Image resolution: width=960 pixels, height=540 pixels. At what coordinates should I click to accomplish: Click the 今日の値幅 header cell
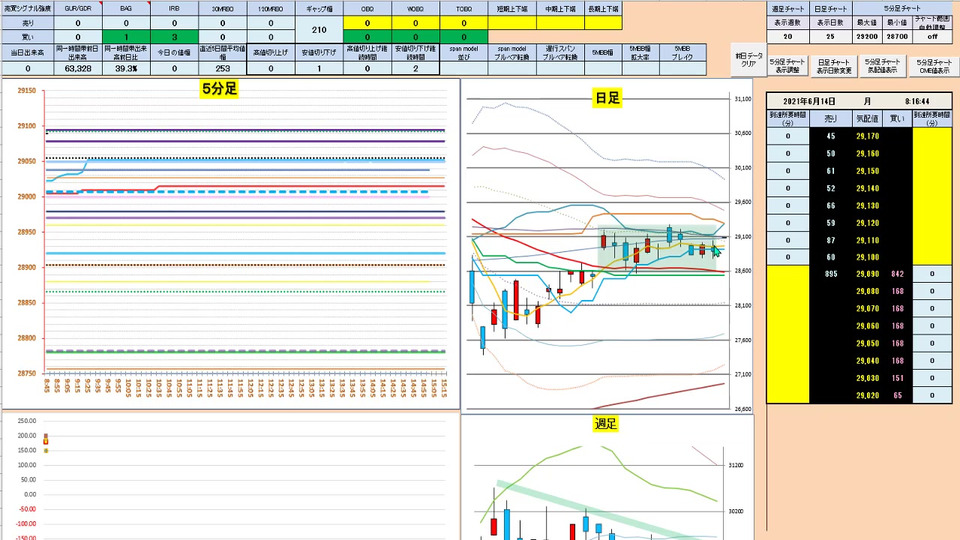click(174, 53)
